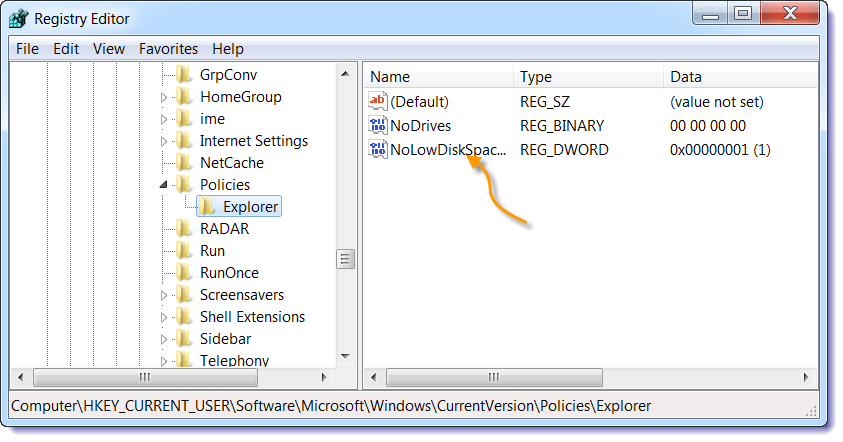Collapse the Policies key
This screenshot has width=843, height=442.
(x=164, y=185)
